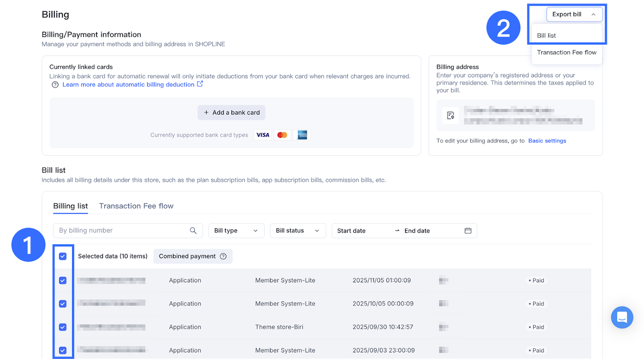Click the Combined payment help icon

click(223, 256)
